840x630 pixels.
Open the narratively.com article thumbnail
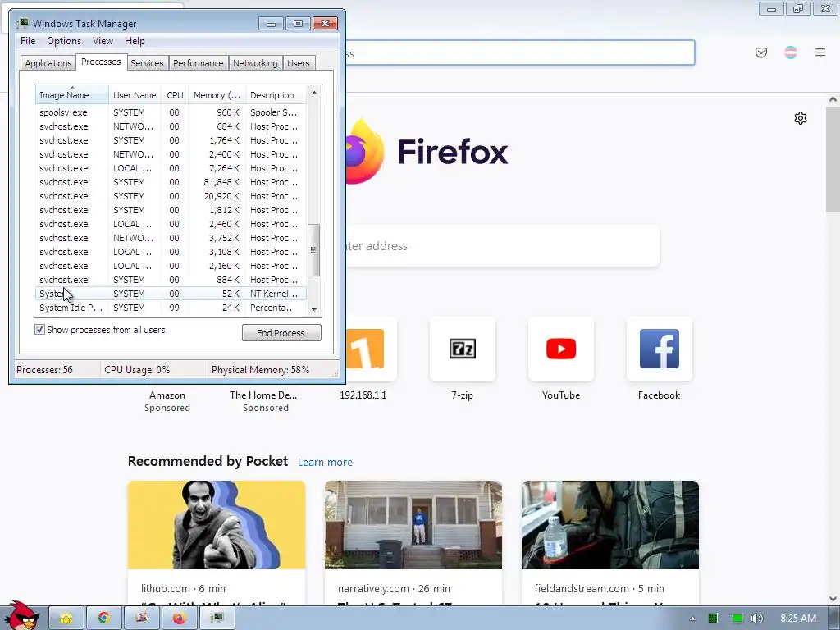(413, 525)
